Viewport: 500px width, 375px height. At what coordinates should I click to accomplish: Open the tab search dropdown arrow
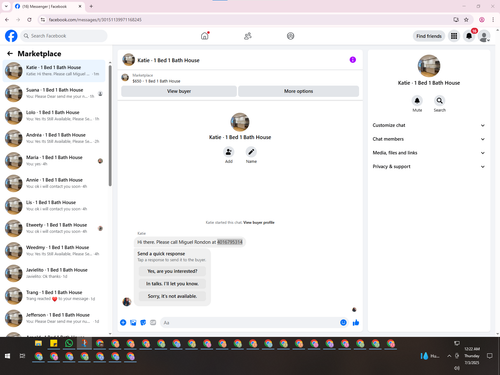click(6, 6)
